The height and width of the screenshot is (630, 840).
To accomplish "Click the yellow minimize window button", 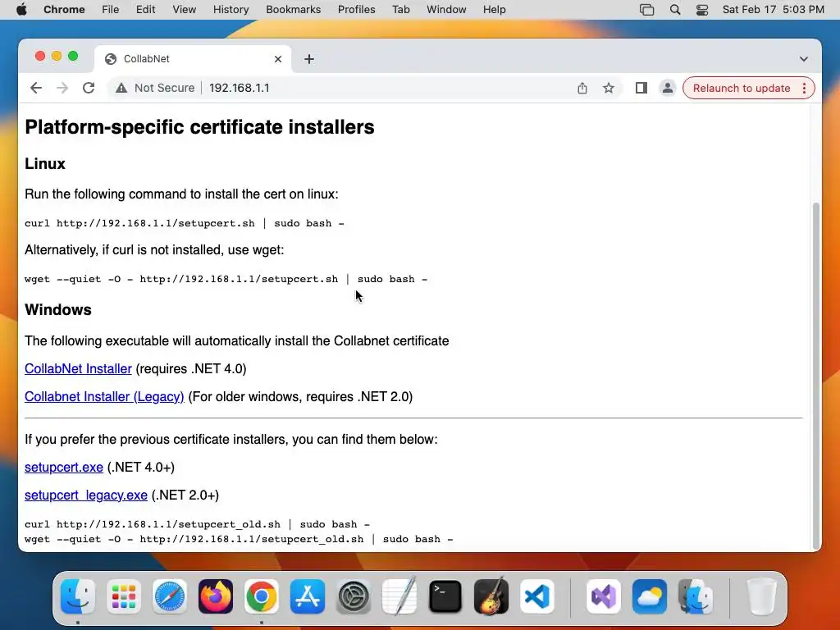I will click(x=57, y=57).
